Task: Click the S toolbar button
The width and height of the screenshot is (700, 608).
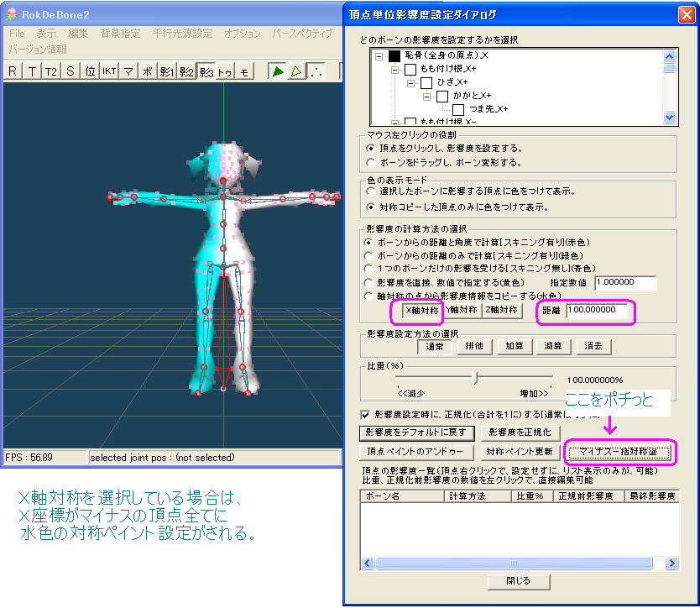Action: point(71,71)
